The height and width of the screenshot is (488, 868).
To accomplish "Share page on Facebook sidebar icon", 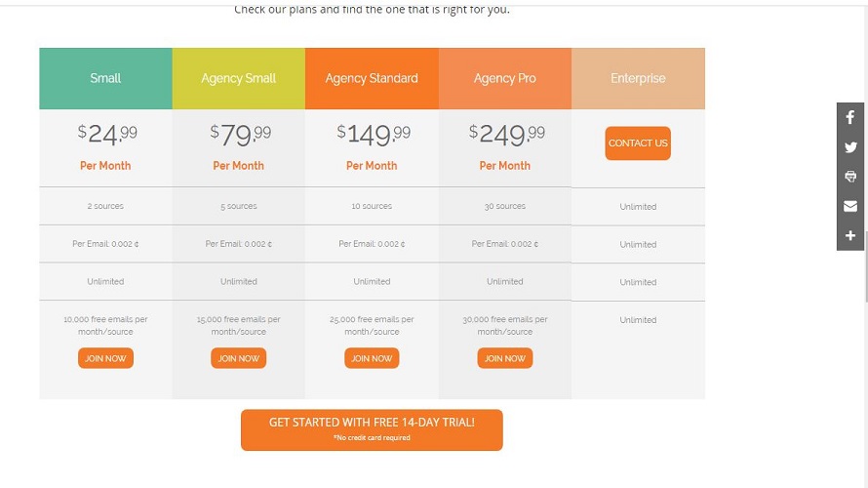I will coord(850,117).
